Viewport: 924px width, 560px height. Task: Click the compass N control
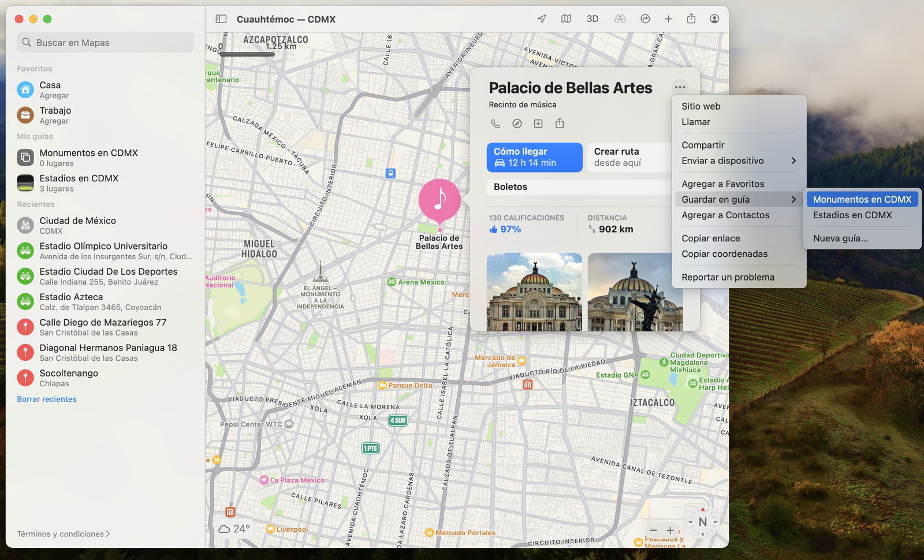[702, 522]
